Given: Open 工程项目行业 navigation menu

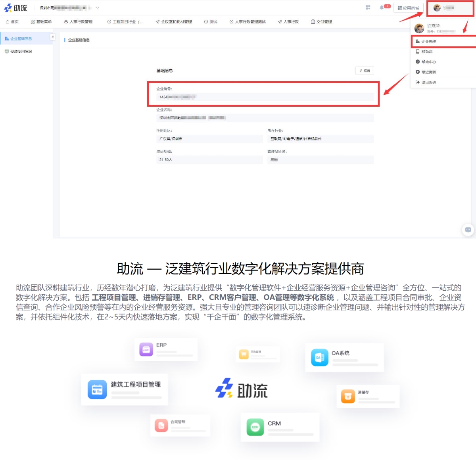Looking at the screenshot, I should (125, 22).
